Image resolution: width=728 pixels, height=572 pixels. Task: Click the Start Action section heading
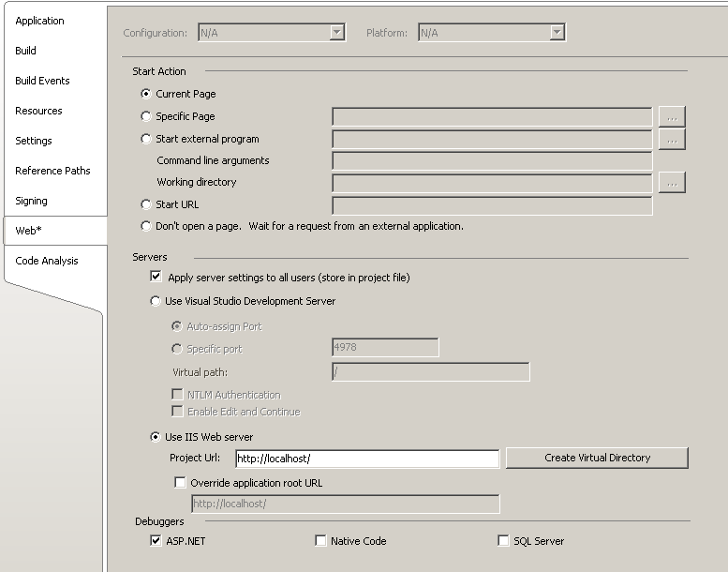[x=159, y=71]
